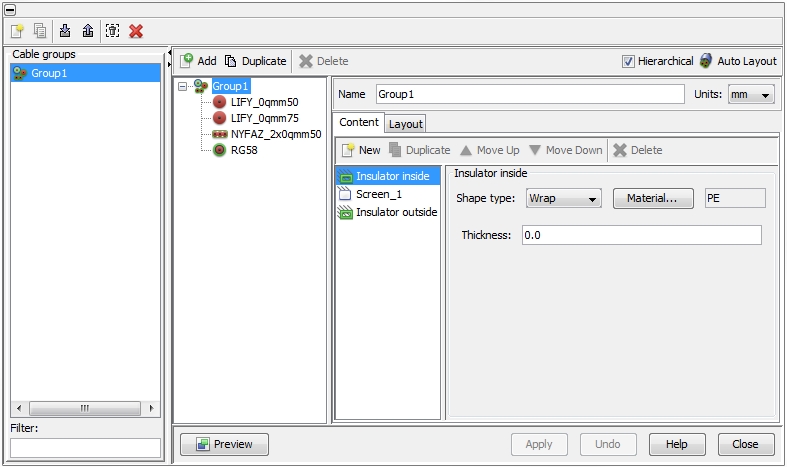787x467 pixels.
Task: Click the red X delete icon
Action: (x=136, y=31)
